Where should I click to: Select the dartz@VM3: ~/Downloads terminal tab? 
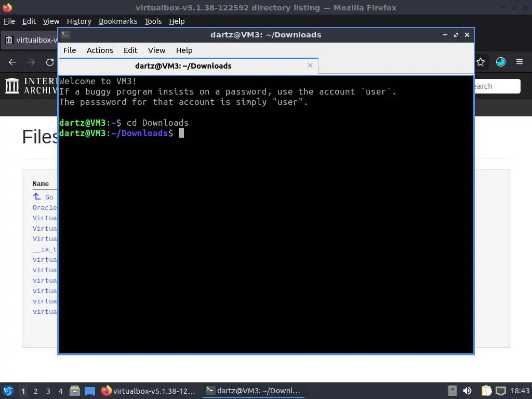click(188, 66)
